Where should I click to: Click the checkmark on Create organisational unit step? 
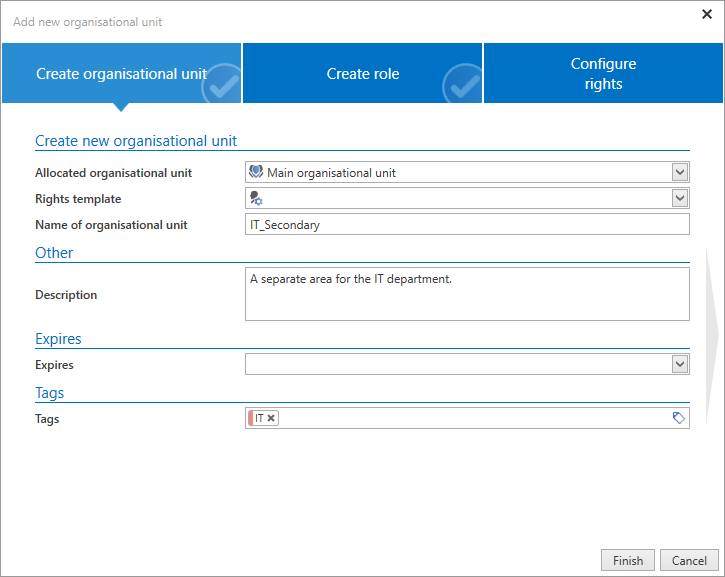pos(221,84)
